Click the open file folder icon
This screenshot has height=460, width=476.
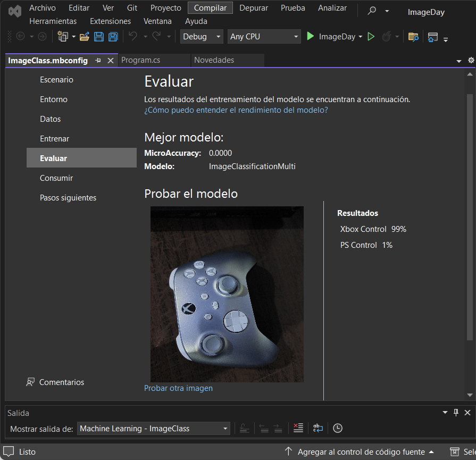[85, 37]
